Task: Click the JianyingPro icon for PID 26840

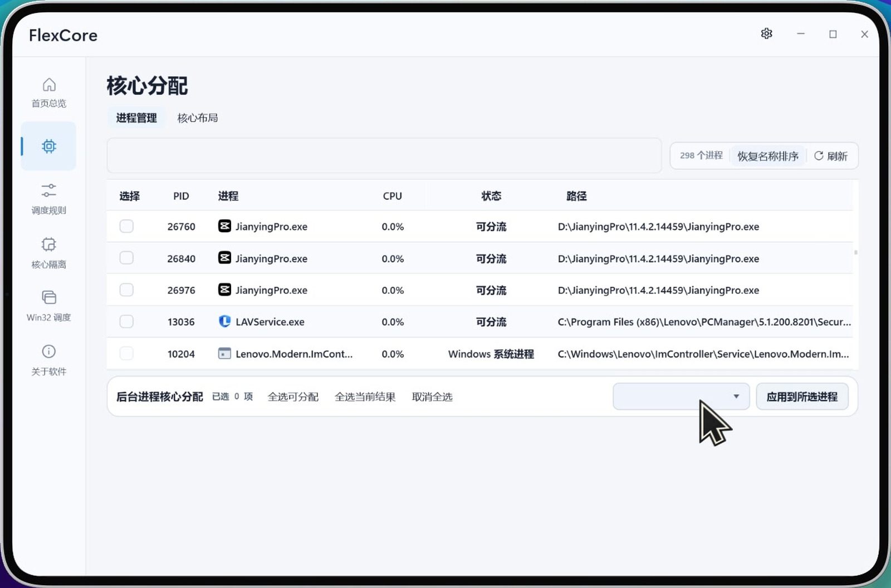Action: click(x=224, y=258)
